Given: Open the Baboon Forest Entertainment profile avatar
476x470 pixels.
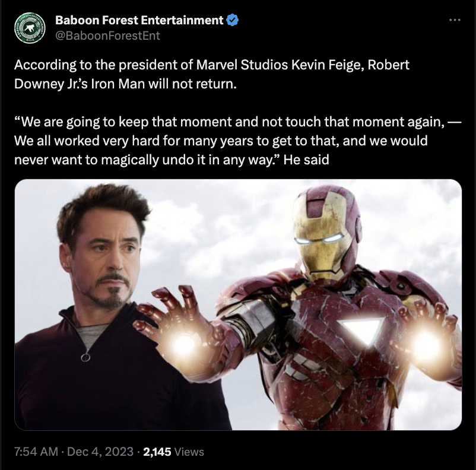Looking at the screenshot, I should (31, 27).
